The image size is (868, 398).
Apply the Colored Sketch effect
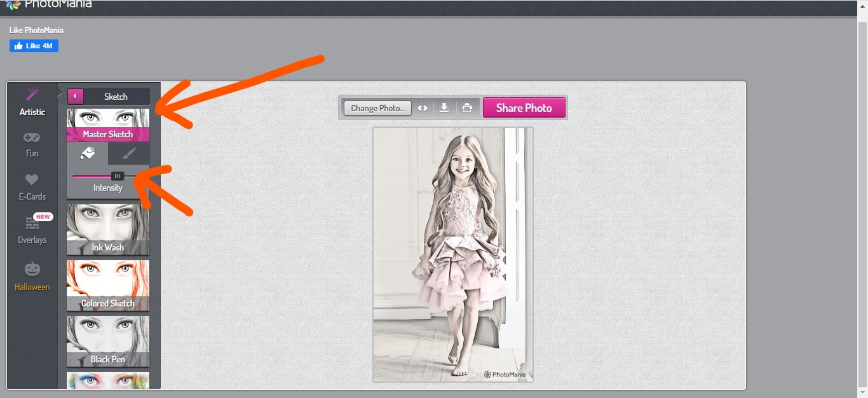(108, 285)
